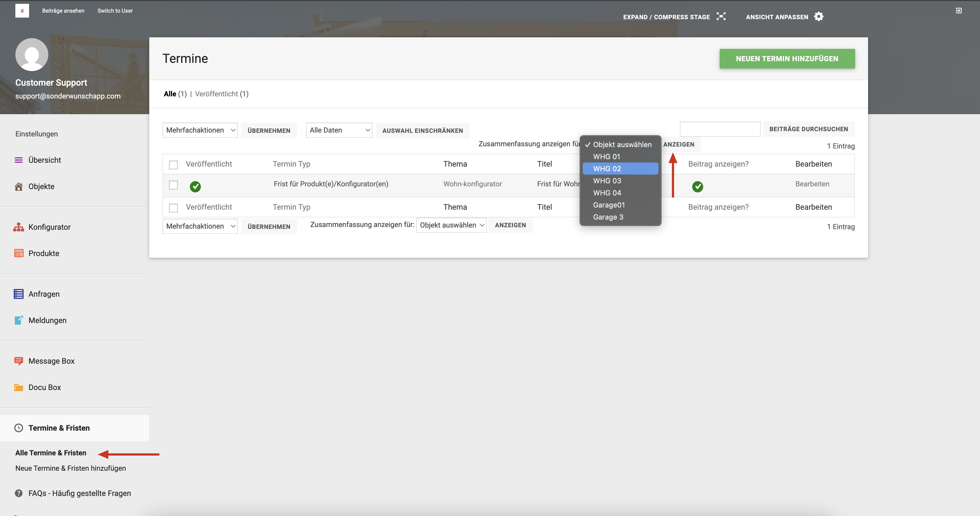Select WHG 03 from the open list

point(607,181)
